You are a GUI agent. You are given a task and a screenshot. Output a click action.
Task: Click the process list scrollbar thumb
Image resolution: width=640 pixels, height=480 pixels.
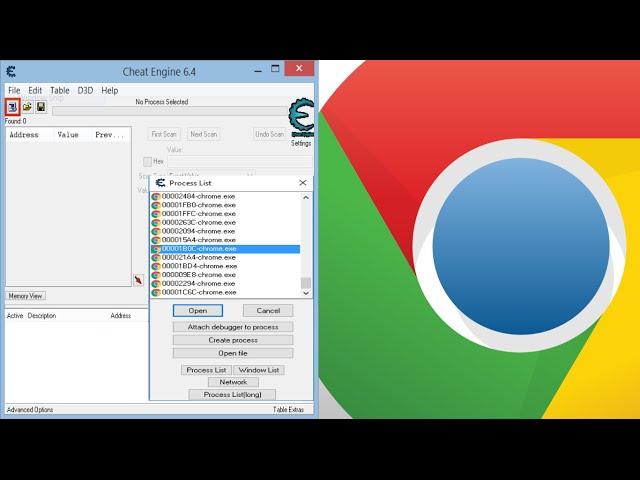click(x=306, y=282)
